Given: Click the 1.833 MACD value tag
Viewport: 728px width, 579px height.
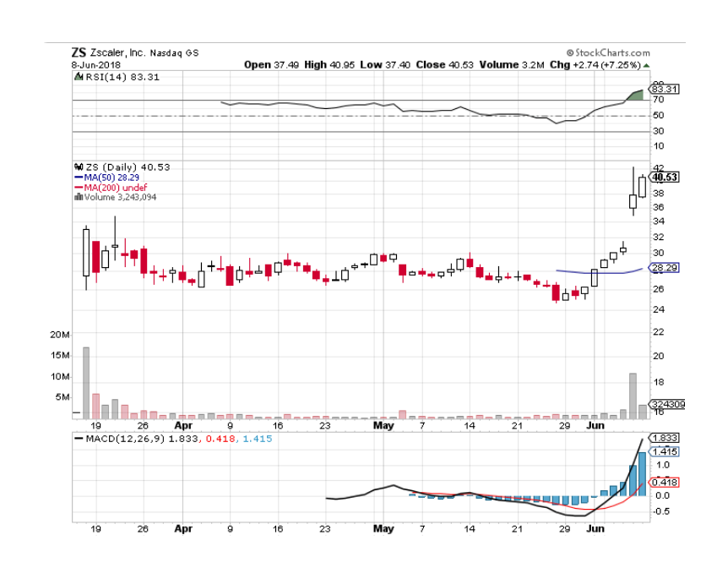Looking at the screenshot, I should click(665, 438).
